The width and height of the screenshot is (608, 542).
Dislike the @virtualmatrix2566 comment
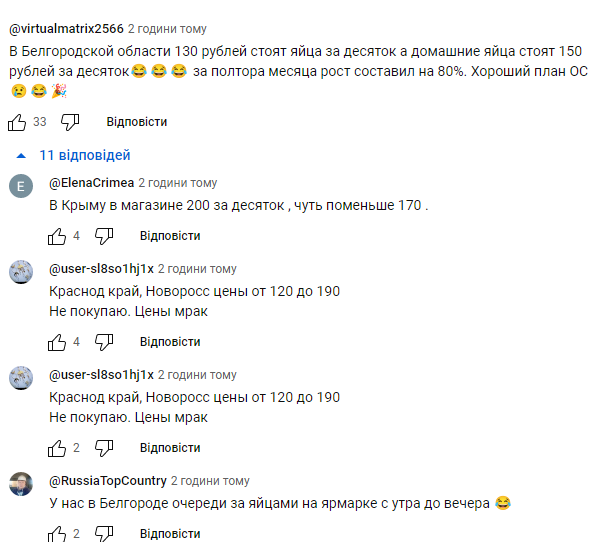[x=70, y=122]
